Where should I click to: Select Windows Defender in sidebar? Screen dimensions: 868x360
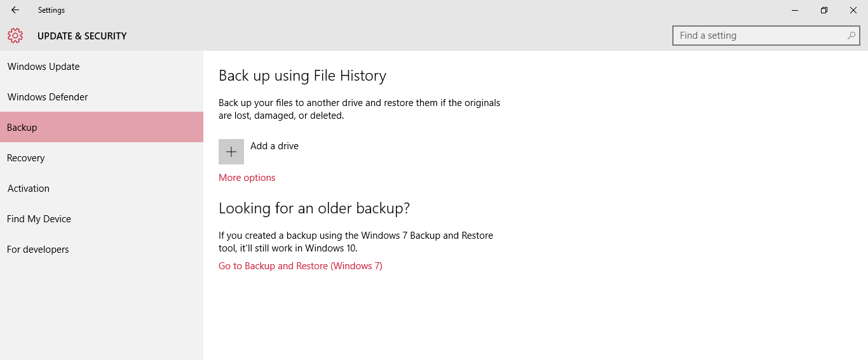(x=48, y=97)
